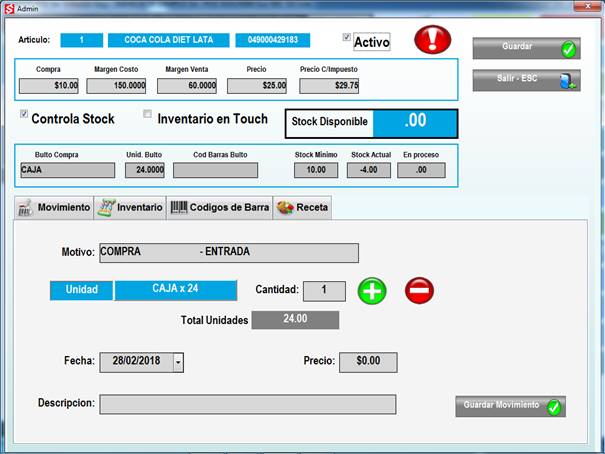Click the Descripcion text field
The height and width of the screenshot is (454, 605).
click(248, 404)
